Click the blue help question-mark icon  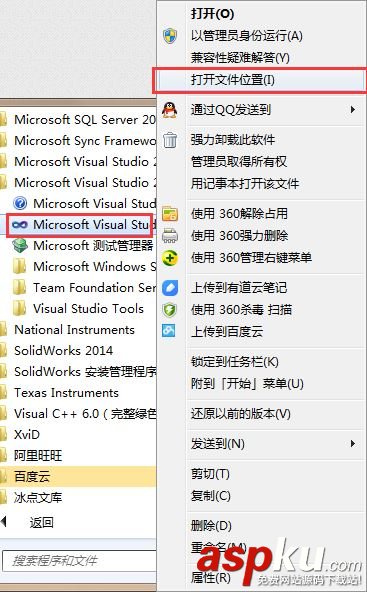[x=20, y=204]
